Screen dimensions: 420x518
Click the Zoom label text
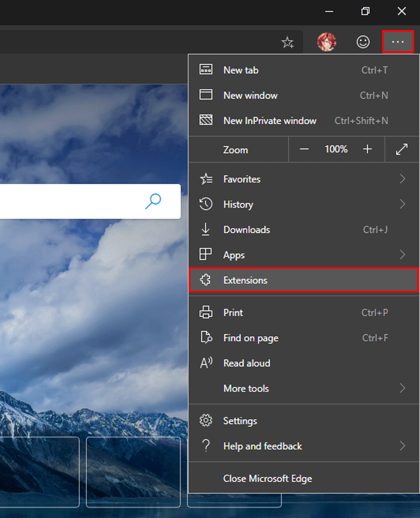[x=235, y=150]
